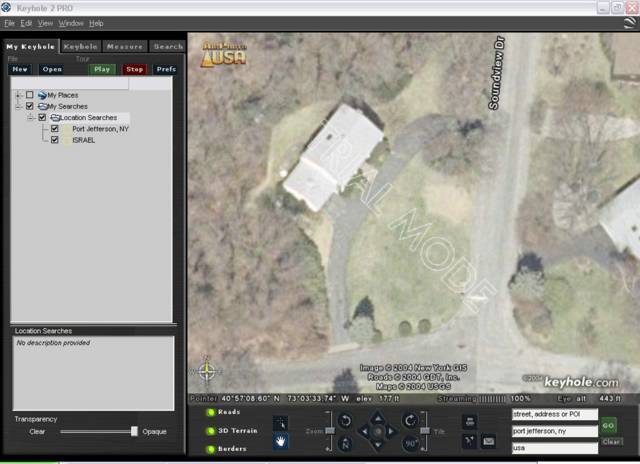Click the center of the navigation pad
Screen dimensions: 640x464
coord(378,431)
